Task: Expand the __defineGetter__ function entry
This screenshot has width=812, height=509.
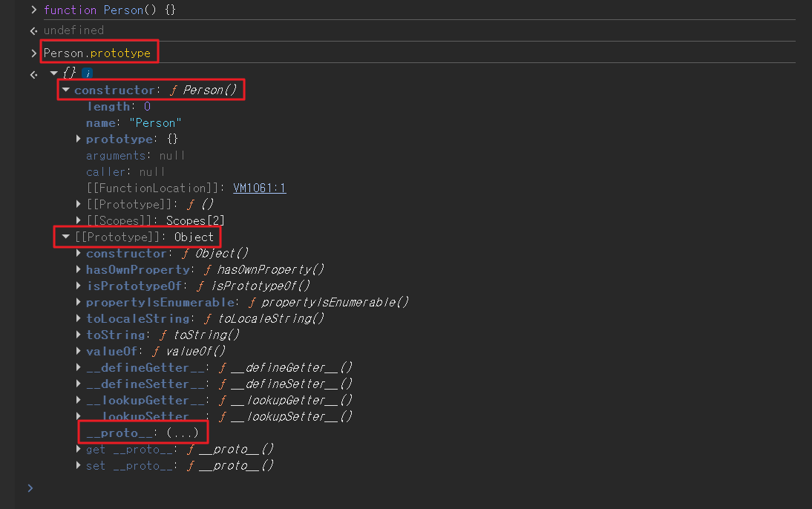Action: pos(79,368)
